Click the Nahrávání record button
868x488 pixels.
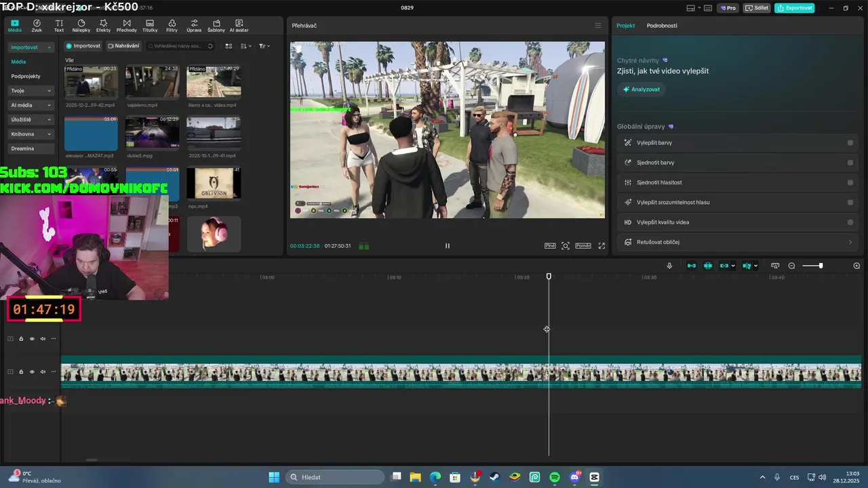[123, 46]
